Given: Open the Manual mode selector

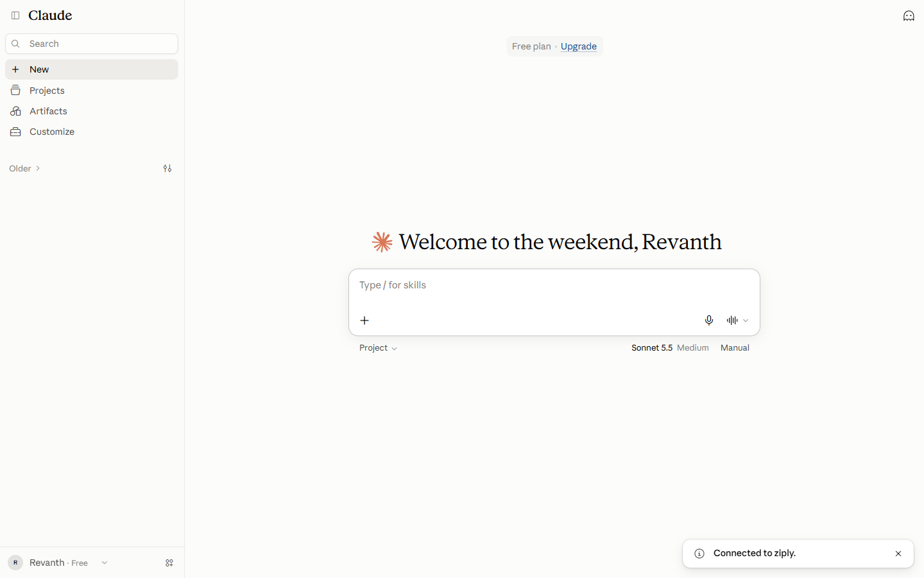Looking at the screenshot, I should [735, 348].
